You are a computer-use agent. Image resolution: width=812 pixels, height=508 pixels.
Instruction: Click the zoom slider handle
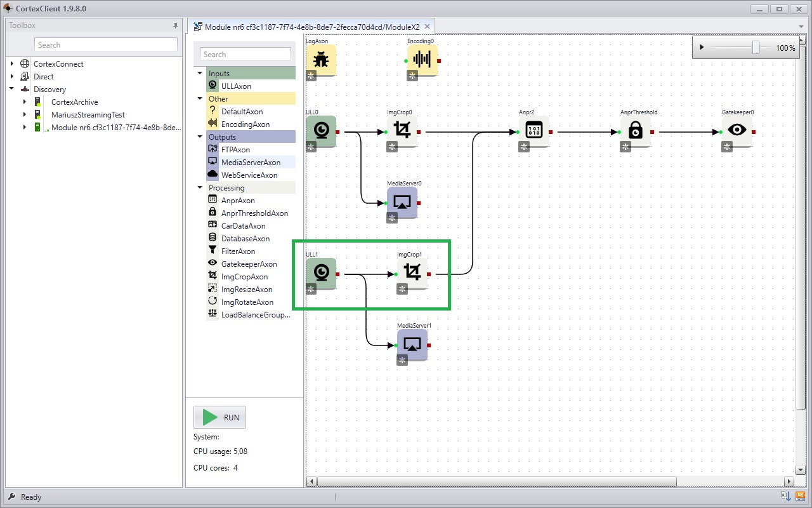(x=756, y=48)
